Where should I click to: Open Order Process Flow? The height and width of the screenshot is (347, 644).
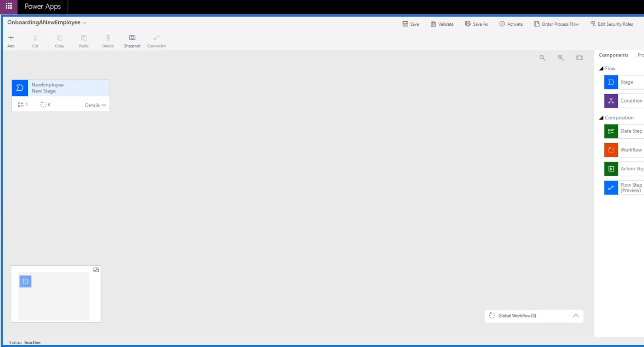pos(557,24)
